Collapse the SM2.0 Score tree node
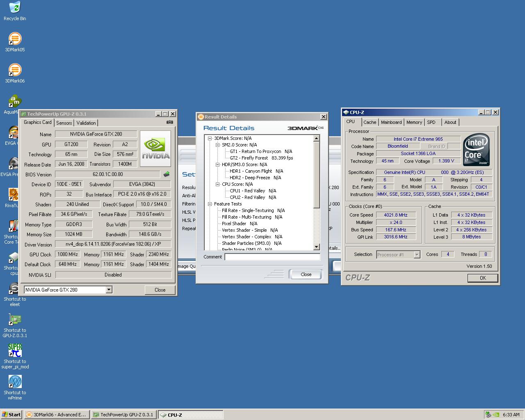 [x=218, y=145]
